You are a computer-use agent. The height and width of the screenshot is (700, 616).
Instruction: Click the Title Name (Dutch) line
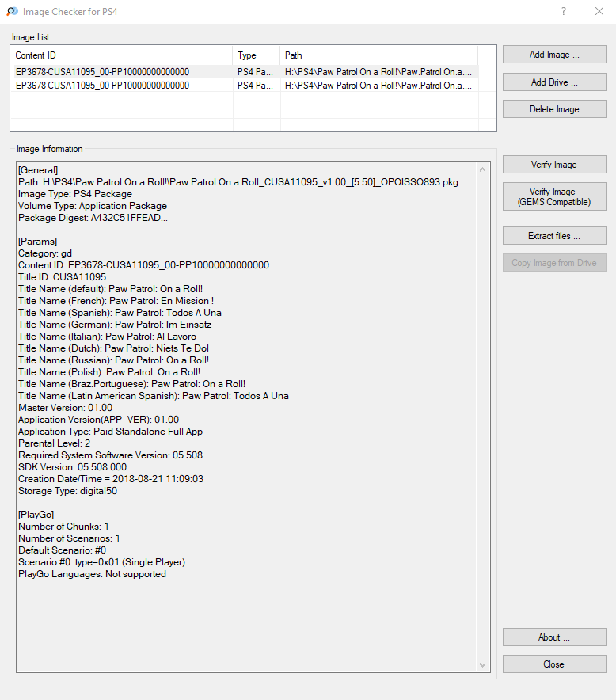pos(113,348)
